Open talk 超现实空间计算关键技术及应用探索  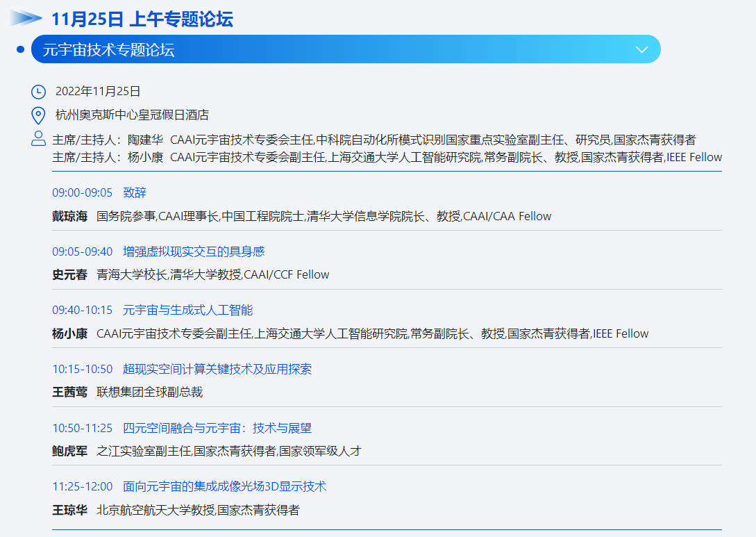(217, 369)
